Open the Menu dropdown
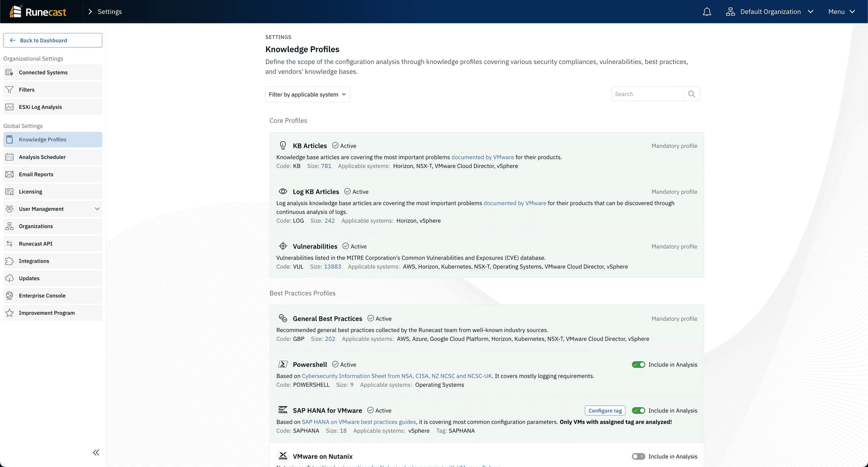This screenshot has width=868, height=467. 842,12
